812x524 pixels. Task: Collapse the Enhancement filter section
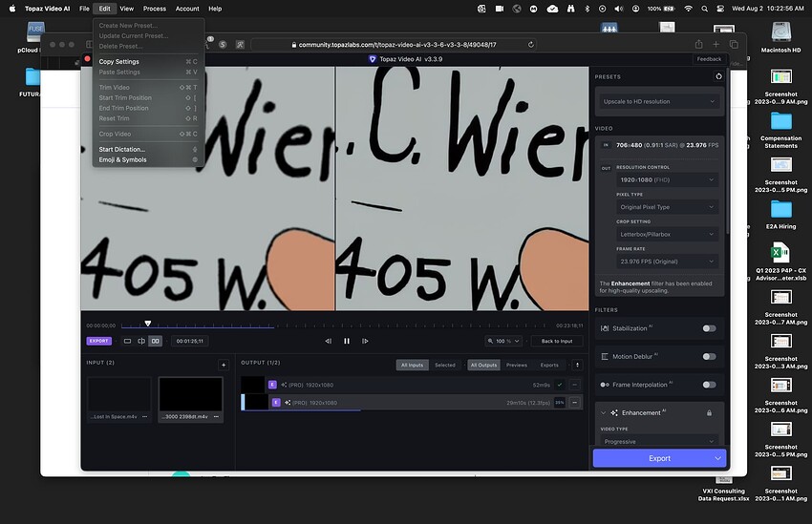[x=603, y=412]
